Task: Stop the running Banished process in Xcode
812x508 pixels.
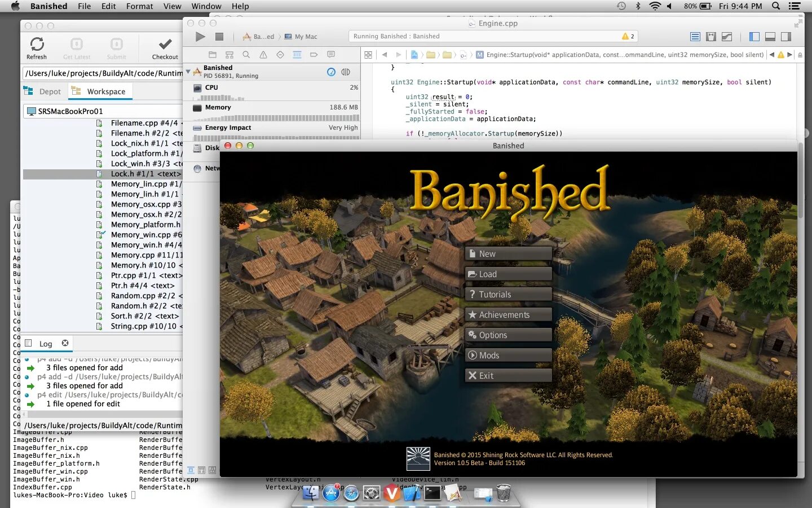Action: pos(219,37)
